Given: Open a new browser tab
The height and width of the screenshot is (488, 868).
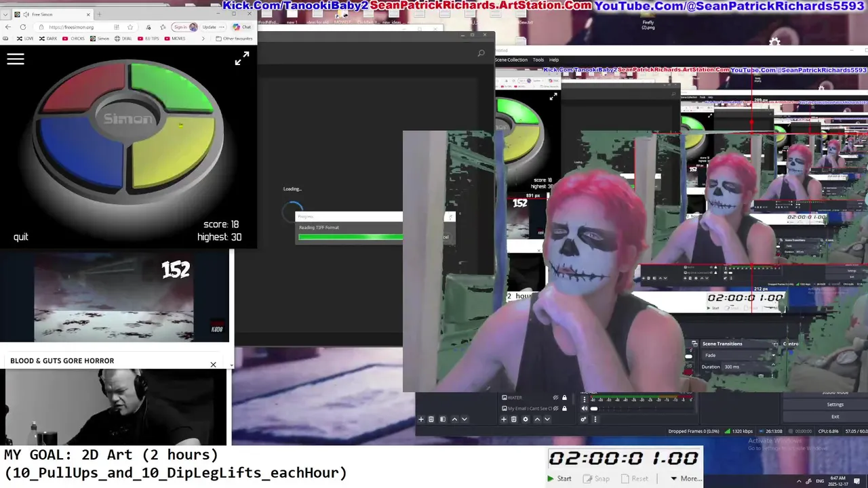Looking at the screenshot, I should (x=99, y=14).
